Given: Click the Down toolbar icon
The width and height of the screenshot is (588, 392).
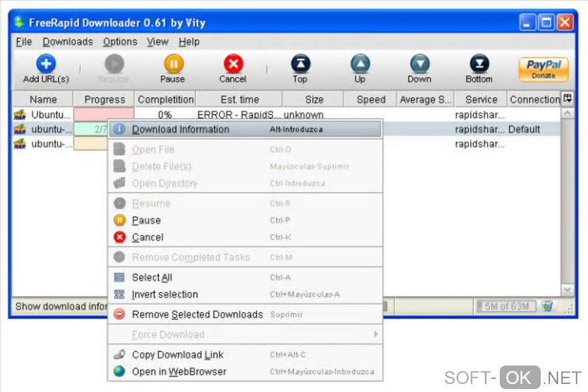Looking at the screenshot, I should point(420,64).
